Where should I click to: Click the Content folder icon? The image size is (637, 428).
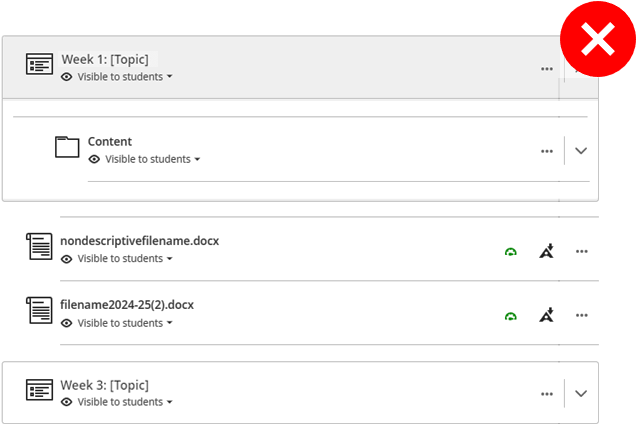point(67,147)
